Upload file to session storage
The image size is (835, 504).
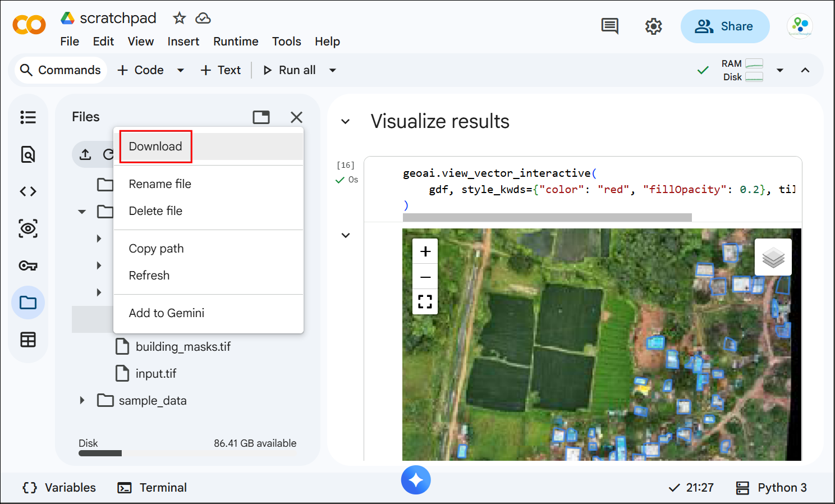click(x=85, y=154)
